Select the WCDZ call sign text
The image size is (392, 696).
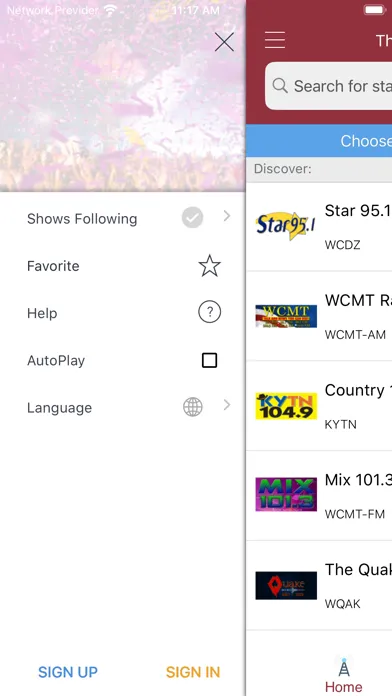pos(342,245)
